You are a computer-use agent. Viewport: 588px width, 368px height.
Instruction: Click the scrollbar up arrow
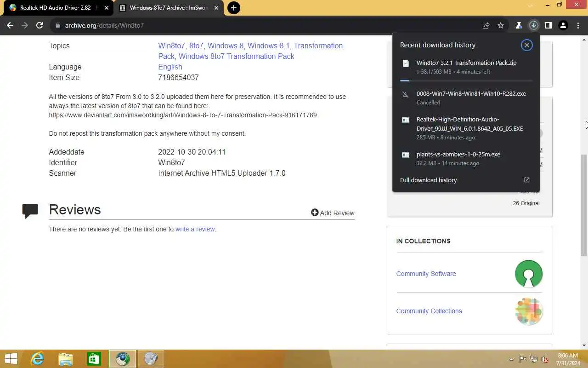click(584, 39)
